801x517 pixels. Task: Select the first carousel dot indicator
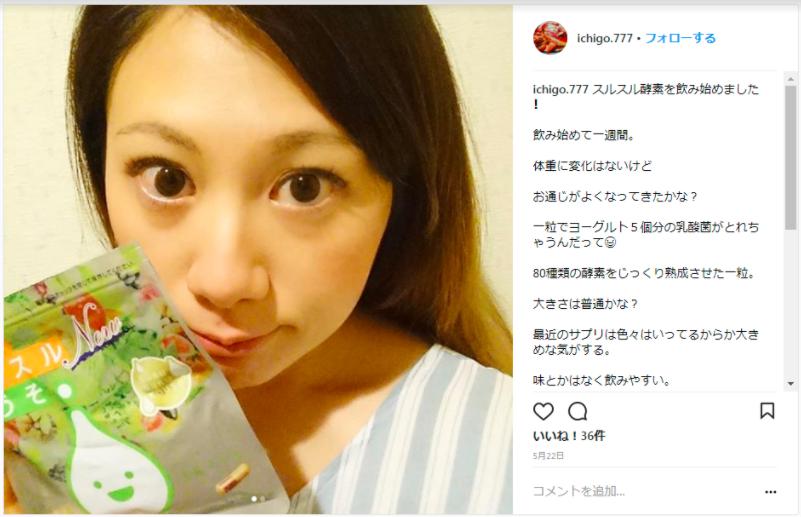coord(254,499)
